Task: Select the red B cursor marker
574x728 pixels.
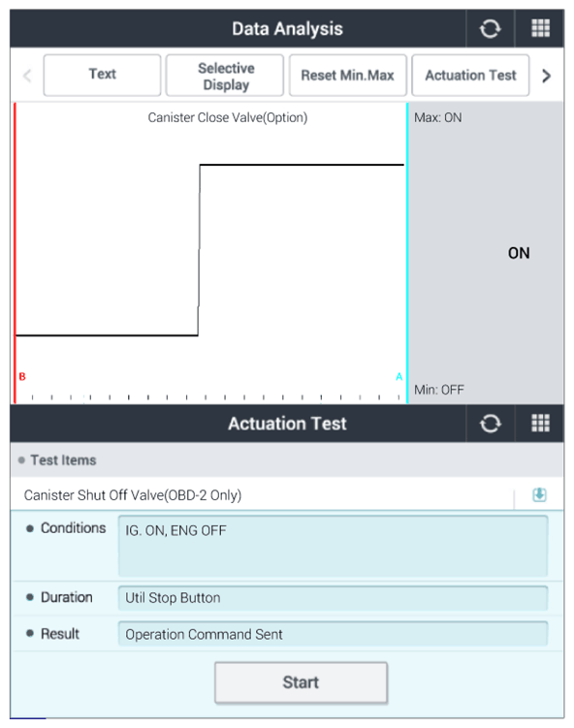Action: tap(22, 376)
